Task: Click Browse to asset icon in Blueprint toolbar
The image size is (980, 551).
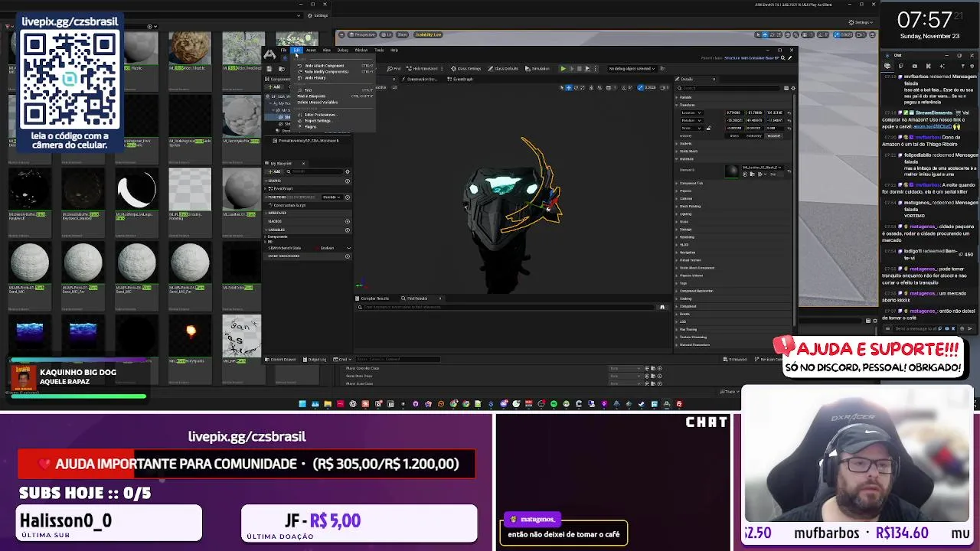Action: [x=282, y=68]
